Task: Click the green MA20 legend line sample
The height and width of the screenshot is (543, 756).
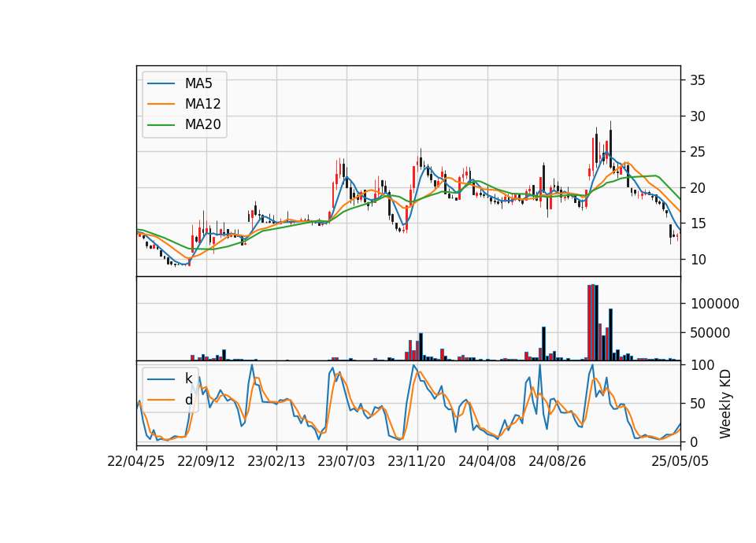Action: coord(161,124)
